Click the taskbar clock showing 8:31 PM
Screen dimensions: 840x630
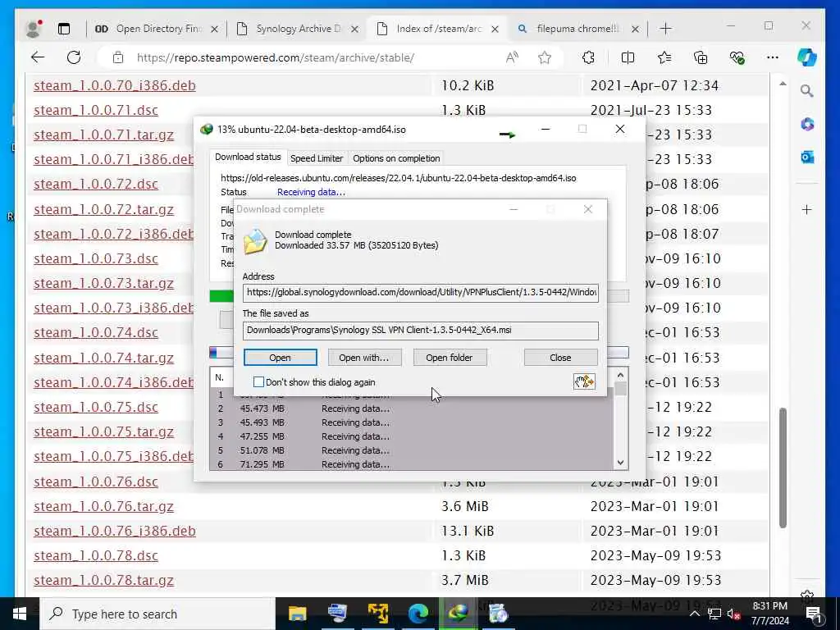(769, 614)
